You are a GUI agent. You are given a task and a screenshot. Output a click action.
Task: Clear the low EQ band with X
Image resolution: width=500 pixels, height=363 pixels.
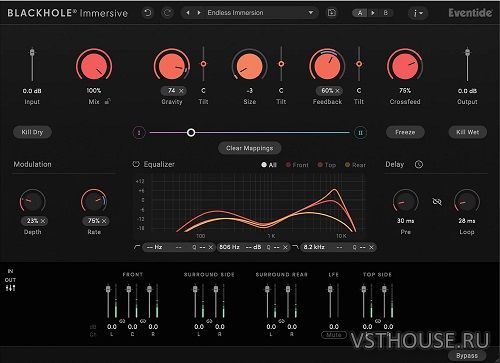click(211, 247)
